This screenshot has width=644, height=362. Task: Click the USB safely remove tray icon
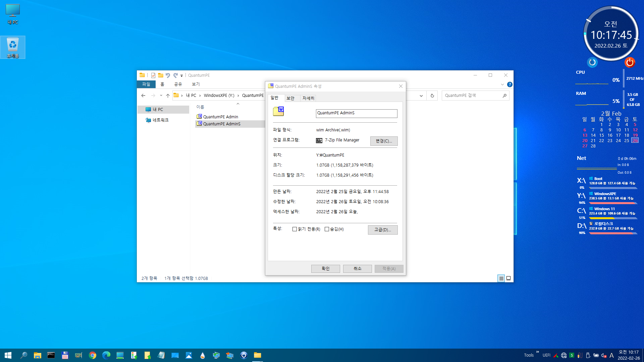point(588,355)
